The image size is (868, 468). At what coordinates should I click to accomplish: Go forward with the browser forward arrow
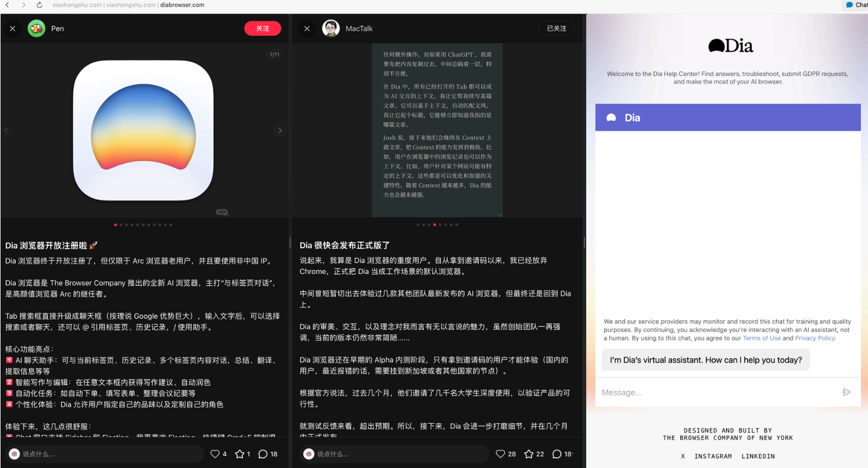[24, 5]
